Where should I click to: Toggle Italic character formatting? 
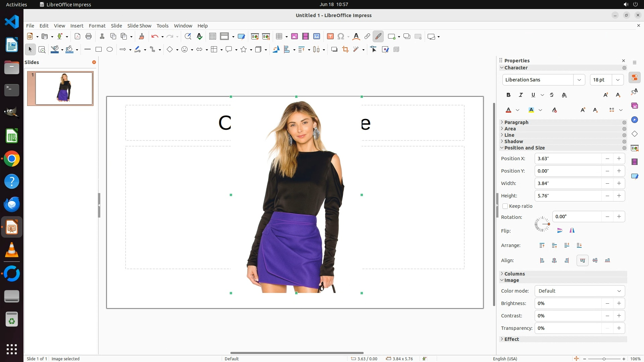point(521,95)
